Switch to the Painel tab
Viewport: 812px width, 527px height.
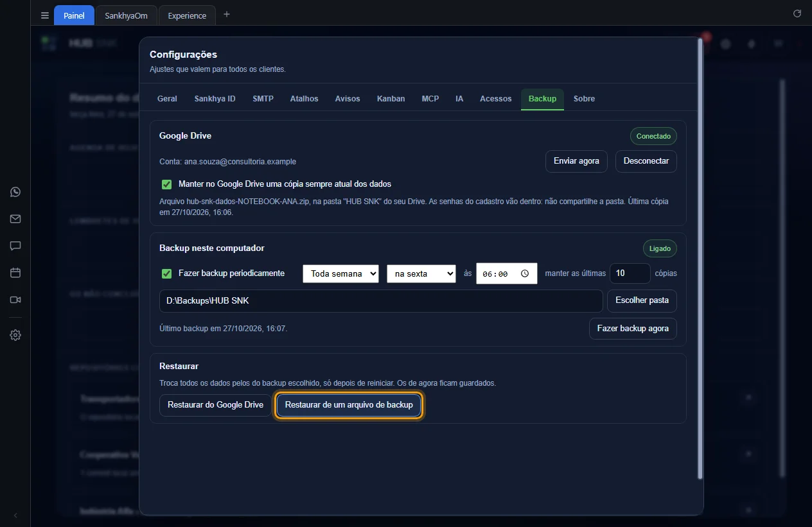click(74, 15)
